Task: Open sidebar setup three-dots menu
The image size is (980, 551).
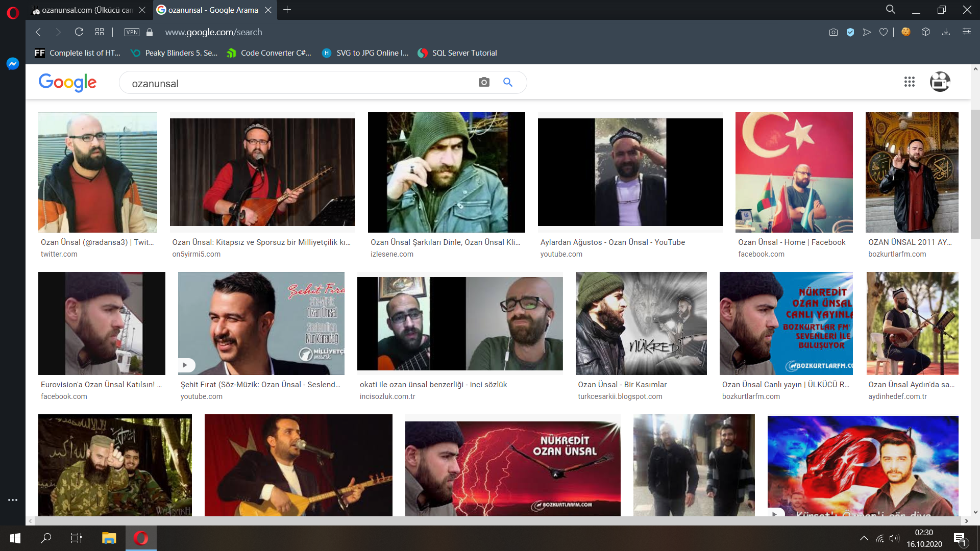Action: [x=13, y=500]
